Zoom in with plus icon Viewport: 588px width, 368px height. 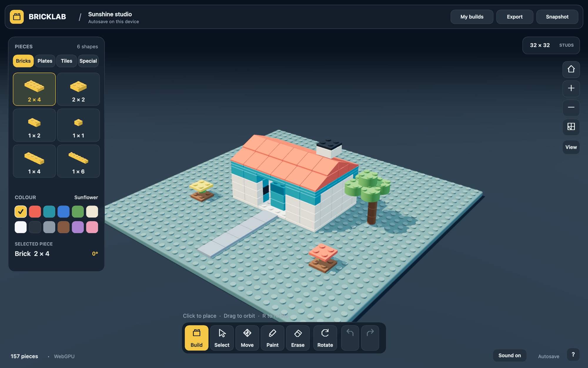point(571,88)
